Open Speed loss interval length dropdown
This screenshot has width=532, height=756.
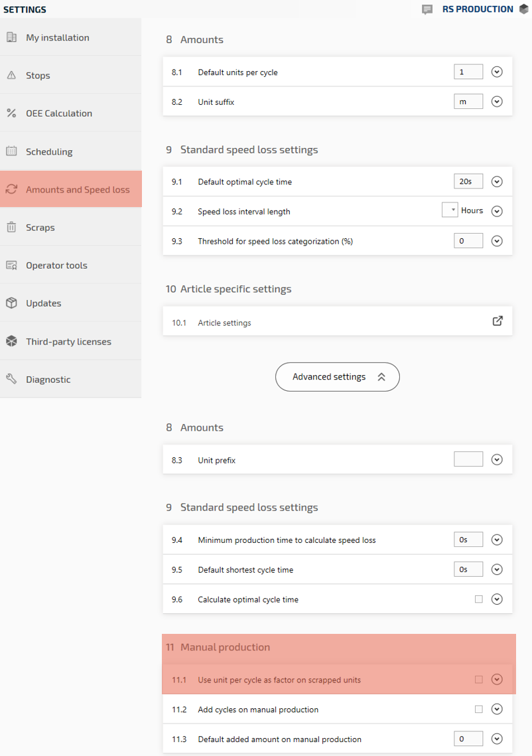coord(450,210)
